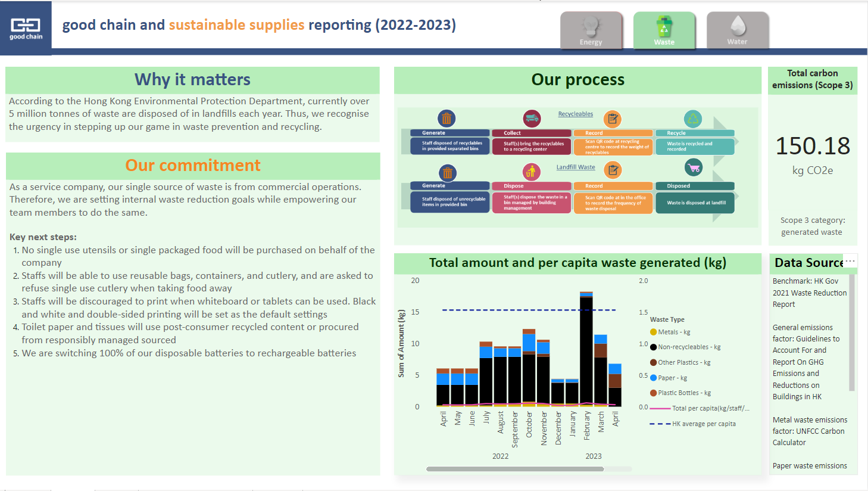Open more options on Data Source card

850,261
